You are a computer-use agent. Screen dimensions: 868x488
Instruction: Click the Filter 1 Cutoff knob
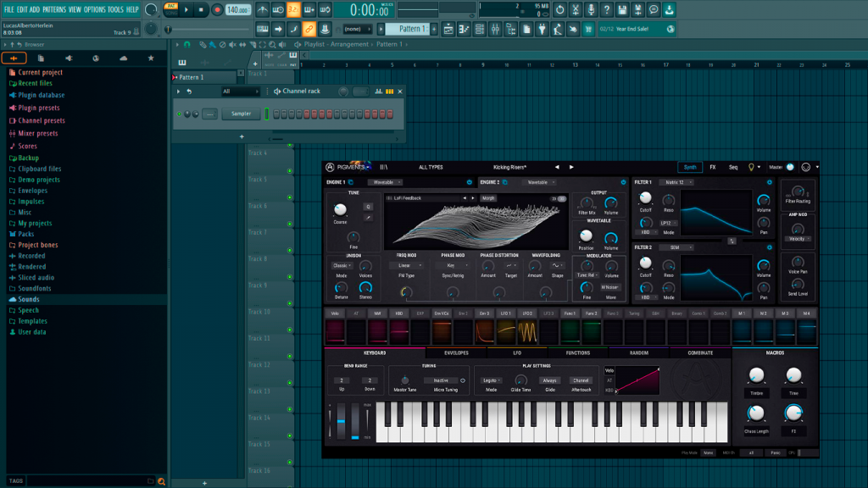[x=645, y=198]
